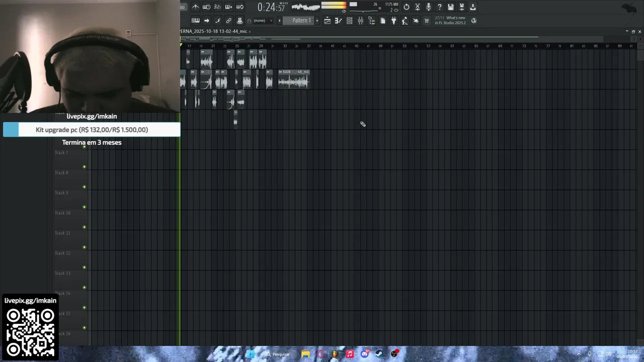Toggle step editing mode icon
The width and height of the screenshot is (644, 362).
218,21
